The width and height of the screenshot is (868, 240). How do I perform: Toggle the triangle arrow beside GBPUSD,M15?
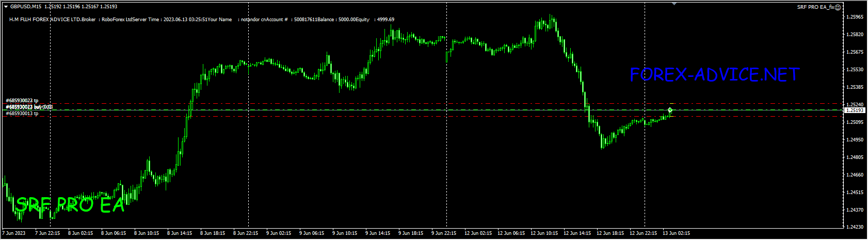pos(6,7)
